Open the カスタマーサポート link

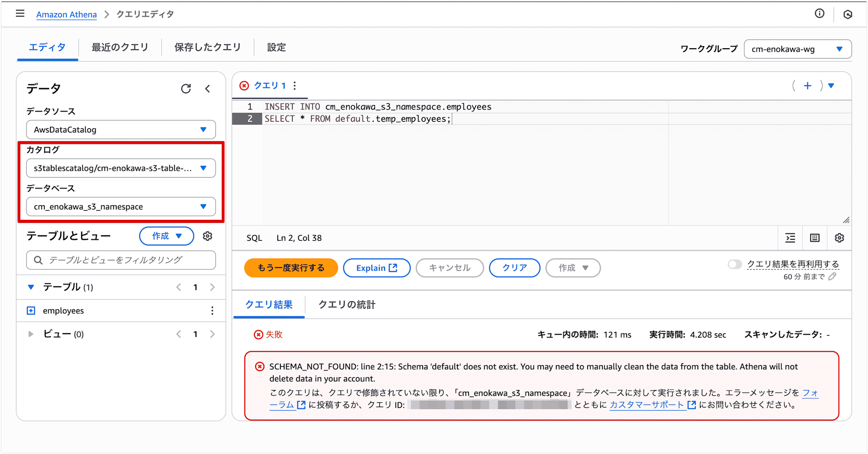653,405
